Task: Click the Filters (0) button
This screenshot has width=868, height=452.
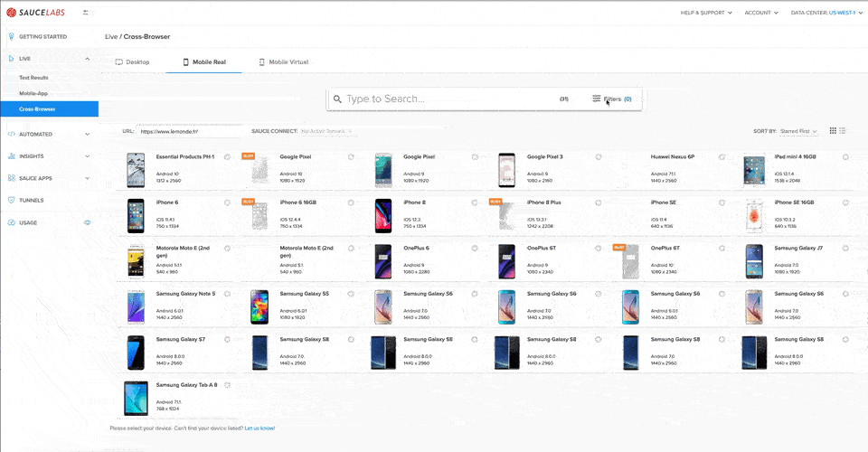Action: point(612,99)
